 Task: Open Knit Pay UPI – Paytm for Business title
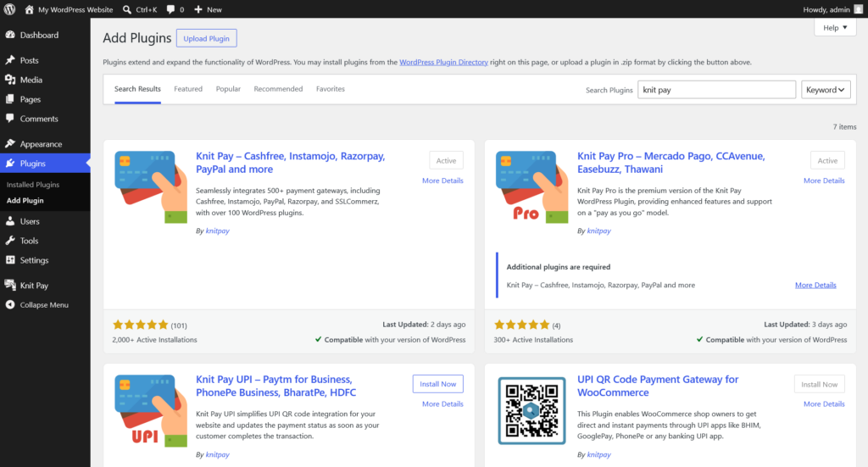275,386
